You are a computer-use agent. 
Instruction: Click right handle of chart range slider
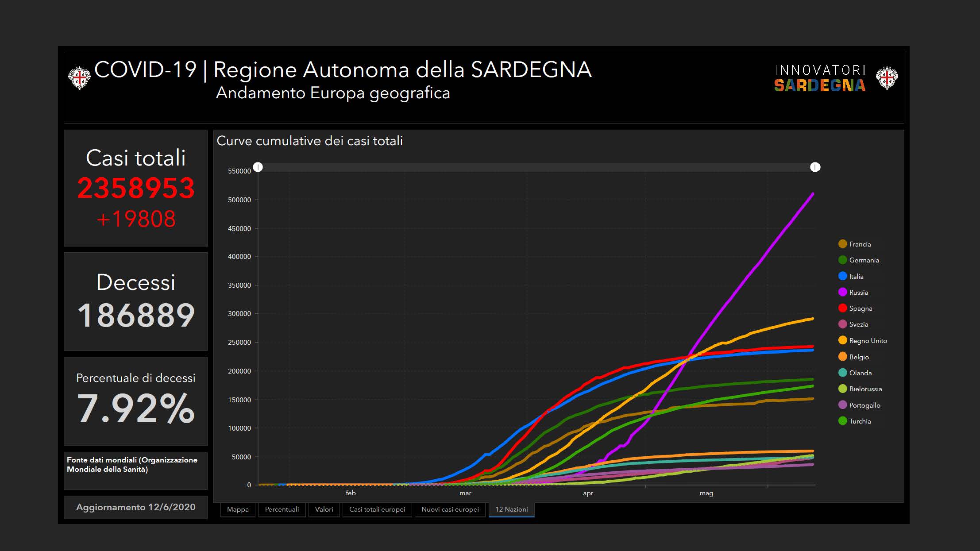point(815,167)
